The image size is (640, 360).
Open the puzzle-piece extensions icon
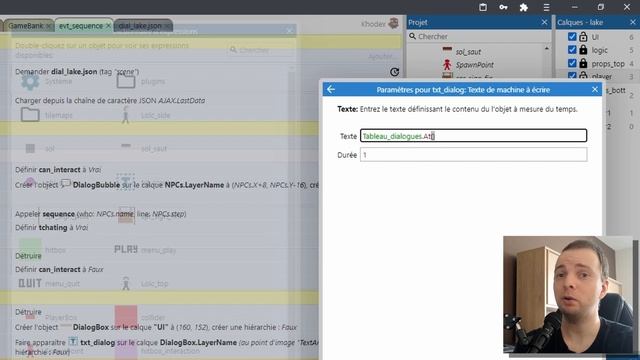(x=524, y=7)
